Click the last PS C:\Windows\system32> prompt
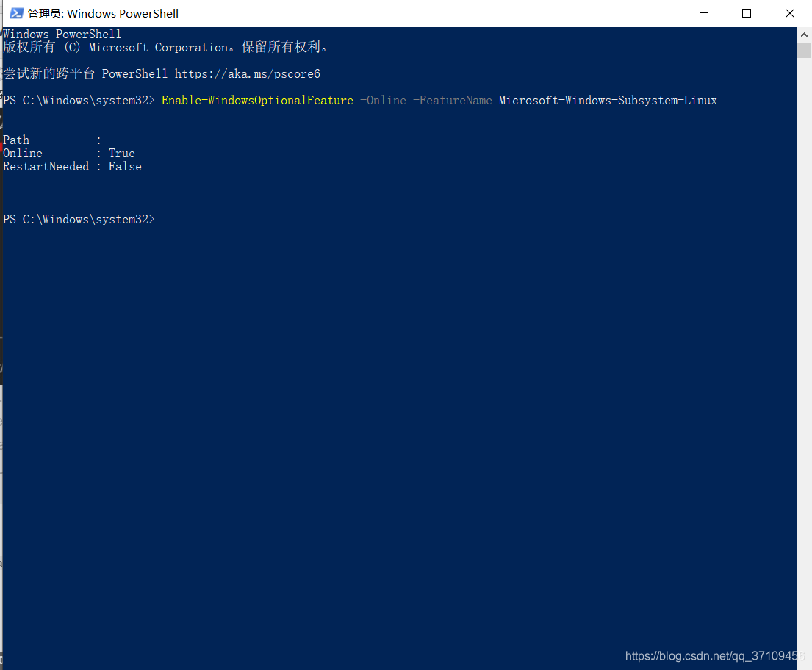This screenshot has width=812, height=670. tap(79, 220)
